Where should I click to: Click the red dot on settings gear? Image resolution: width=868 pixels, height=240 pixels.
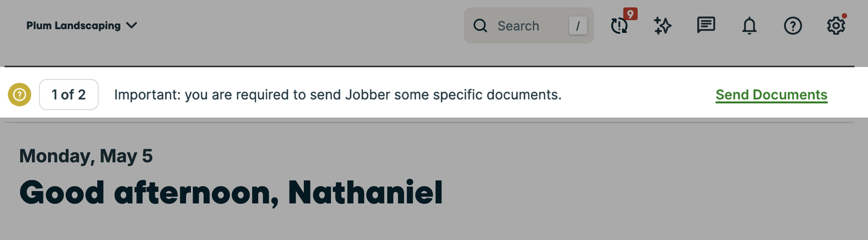pyautogui.click(x=844, y=16)
